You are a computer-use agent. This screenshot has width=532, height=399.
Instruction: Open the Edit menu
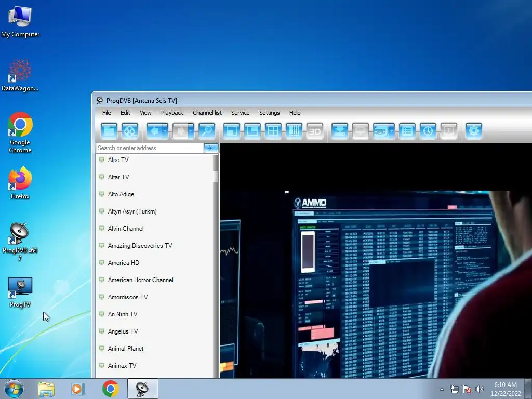click(125, 113)
